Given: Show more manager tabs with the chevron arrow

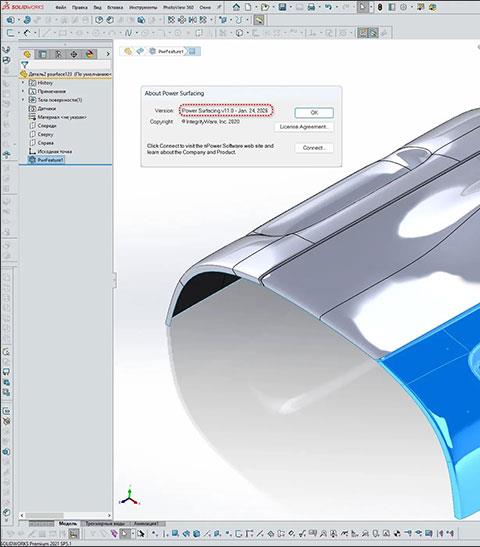Looking at the screenshot, I should [108, 54].
